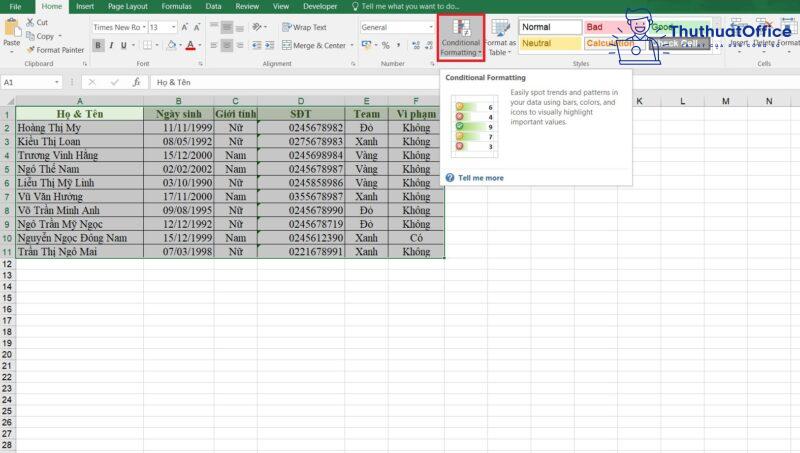Open the File tab
This screenshot has width=800, height=453.
[x=15, y=7]
